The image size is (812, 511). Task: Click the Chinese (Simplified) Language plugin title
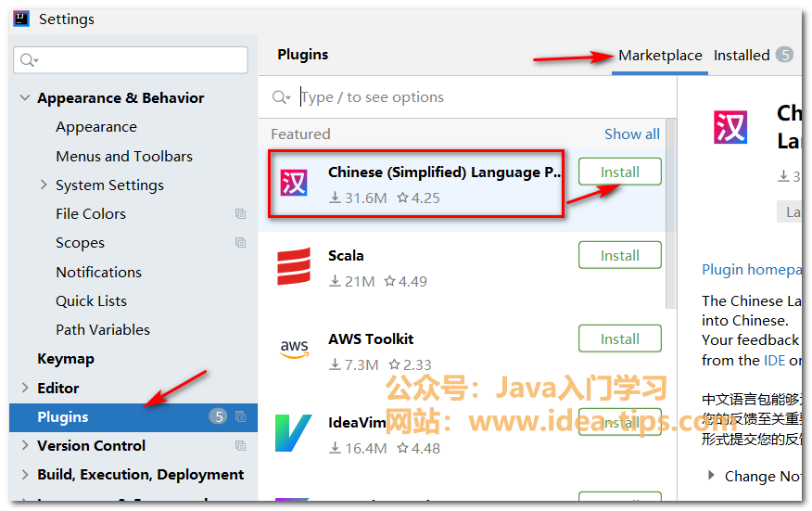tap(444, 172)
